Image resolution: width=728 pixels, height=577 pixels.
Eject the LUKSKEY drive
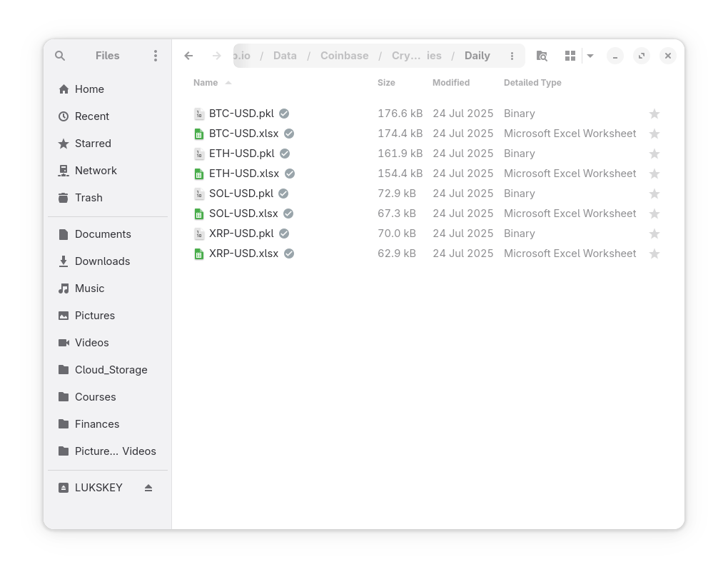(148, 488)
